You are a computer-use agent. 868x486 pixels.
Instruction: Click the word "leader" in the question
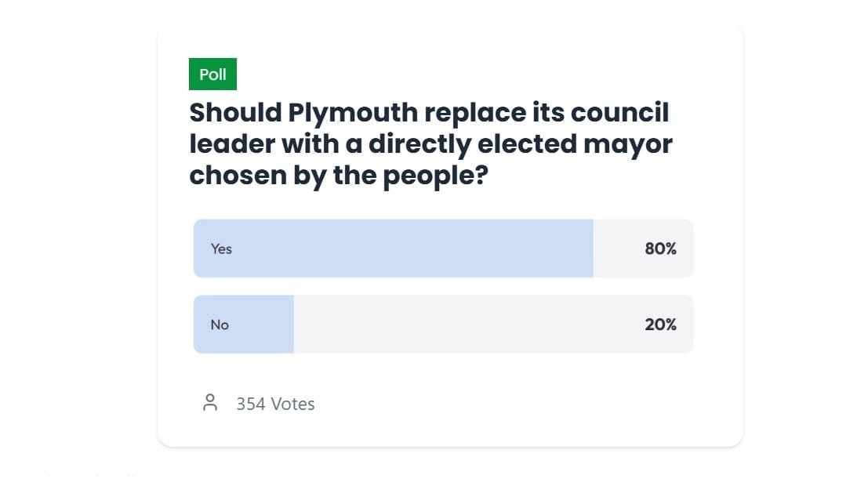(x=232, y=144)
